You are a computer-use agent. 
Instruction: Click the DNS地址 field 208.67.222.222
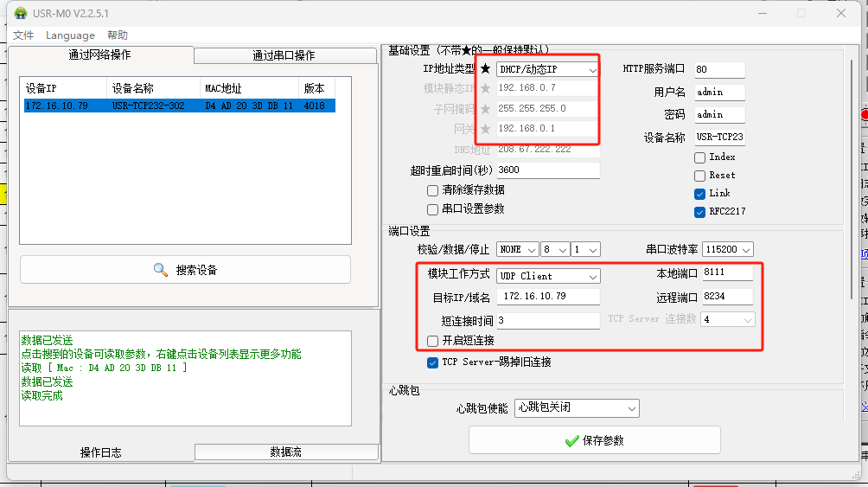pos(547,150)
